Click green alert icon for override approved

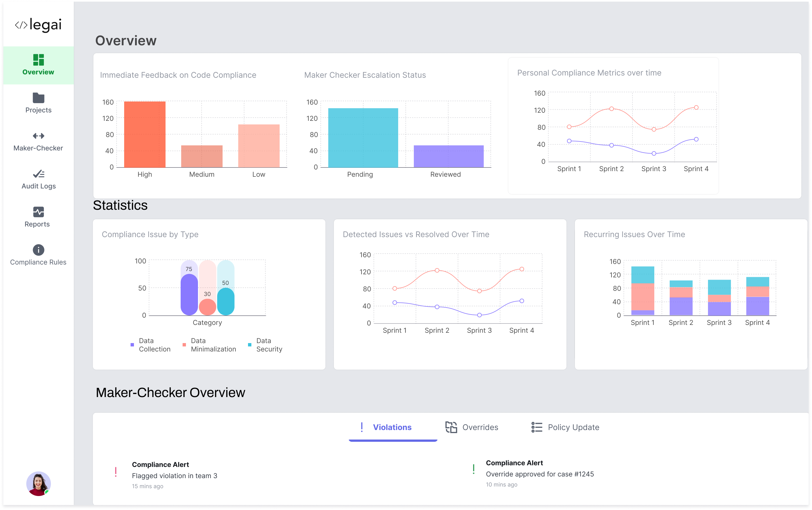tap(474, 469)
